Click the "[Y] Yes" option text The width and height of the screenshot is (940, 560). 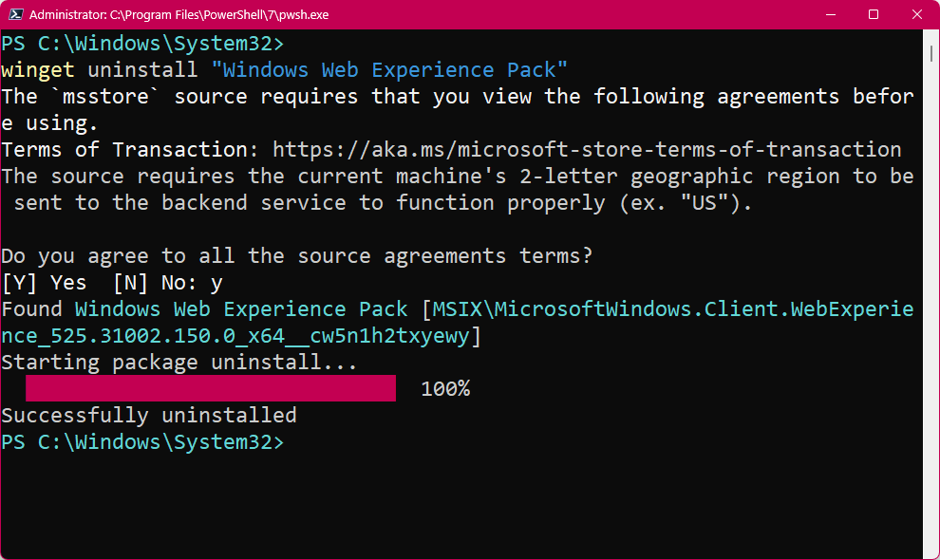point(44,283)
